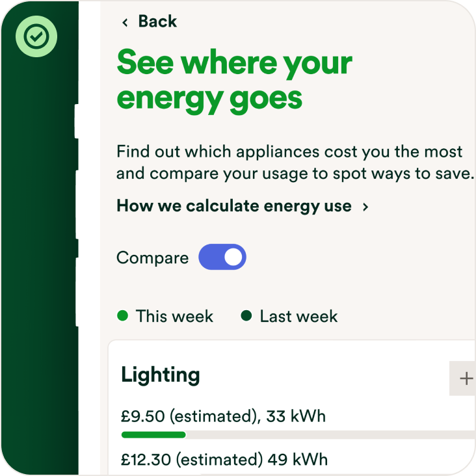Click the Back chevron arrow
This screenshot has height=476, width=476.
(125, 22)
